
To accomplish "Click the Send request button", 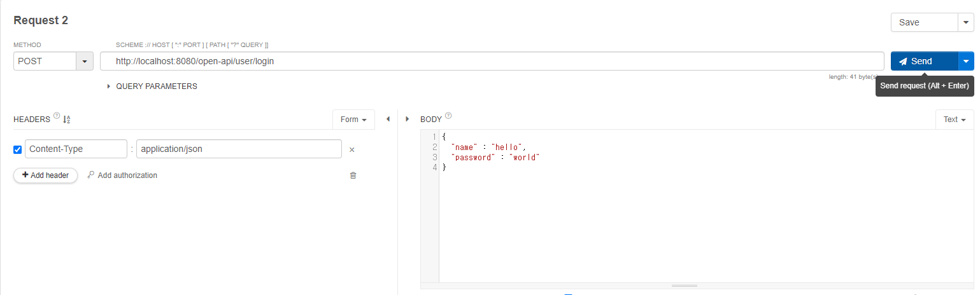I will (924, 61).
